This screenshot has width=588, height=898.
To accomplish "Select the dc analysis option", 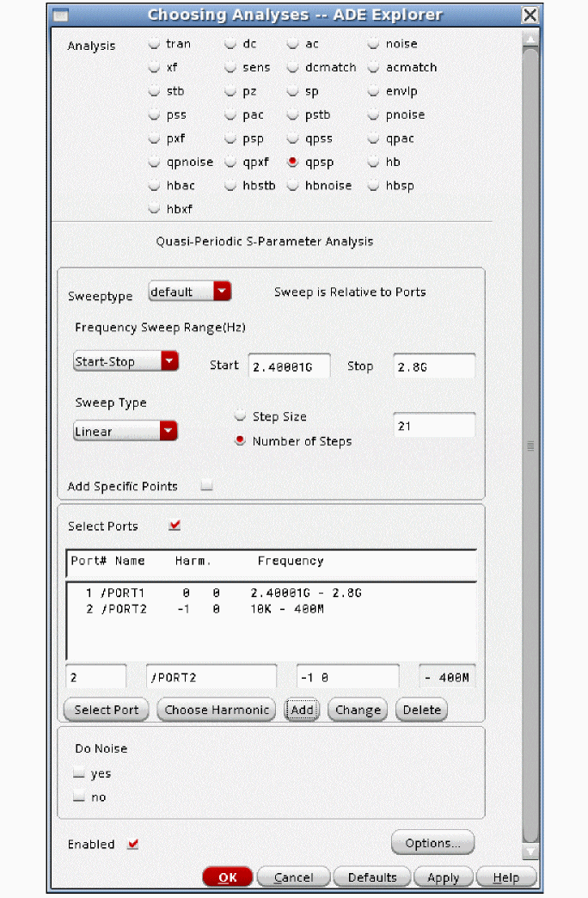I will click(x=230, y=44).
